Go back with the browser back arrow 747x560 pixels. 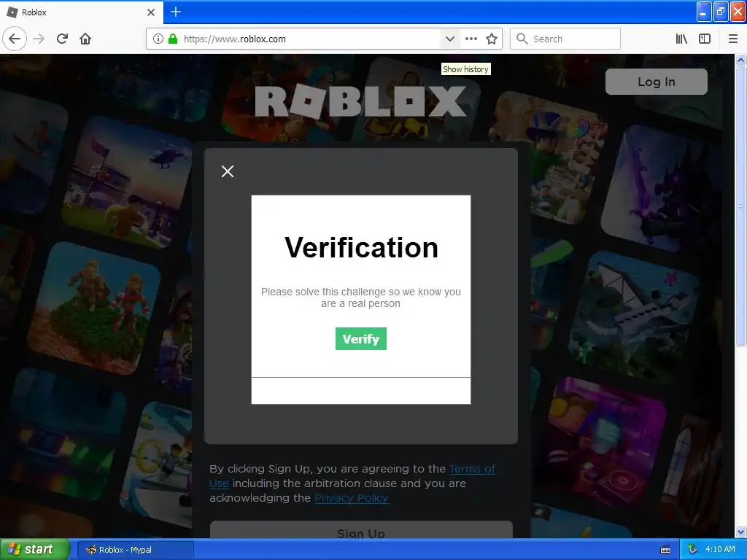pyautogui.click(x=15, y=39)
